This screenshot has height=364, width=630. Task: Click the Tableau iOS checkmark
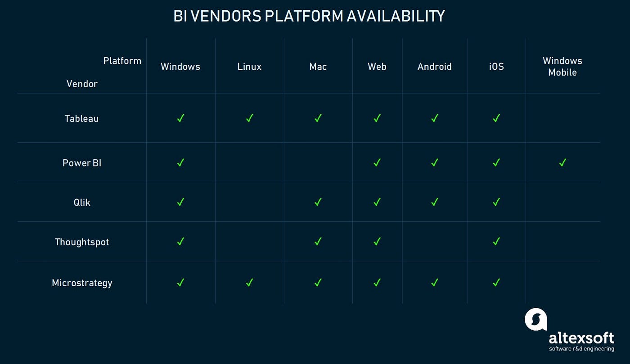pos(496,118)
